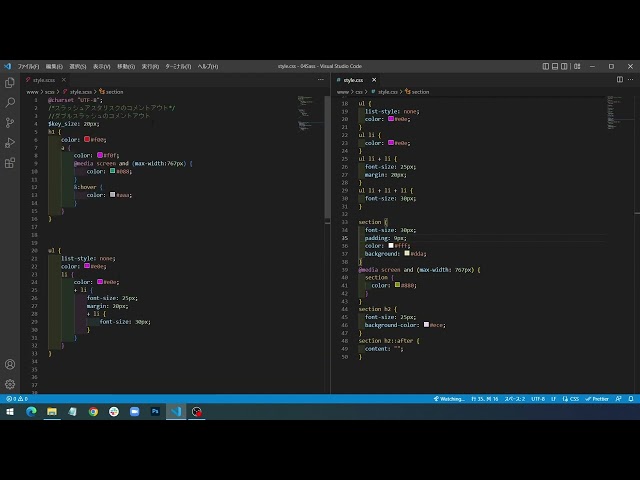
Task: Open the 移動(G) menu
Action: (x=126, y=66)
